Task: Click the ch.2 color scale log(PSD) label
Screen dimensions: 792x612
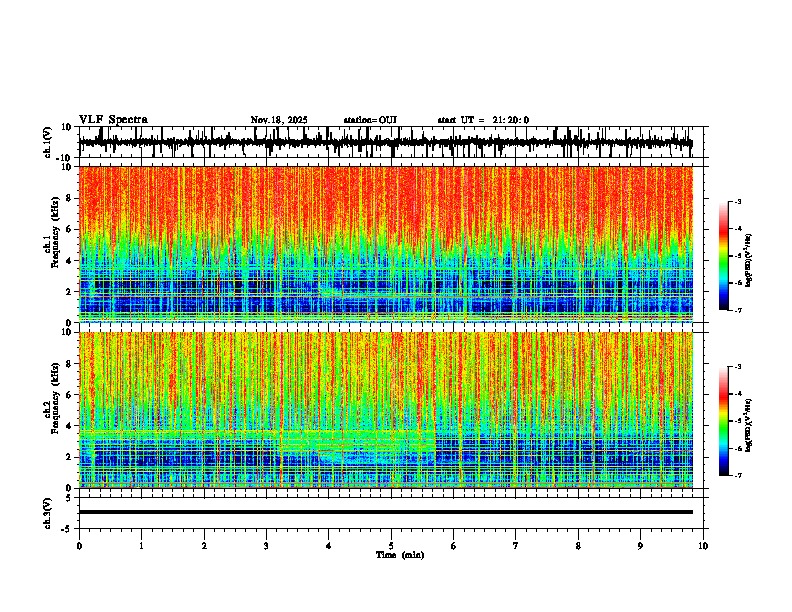Action: point(749,425)
